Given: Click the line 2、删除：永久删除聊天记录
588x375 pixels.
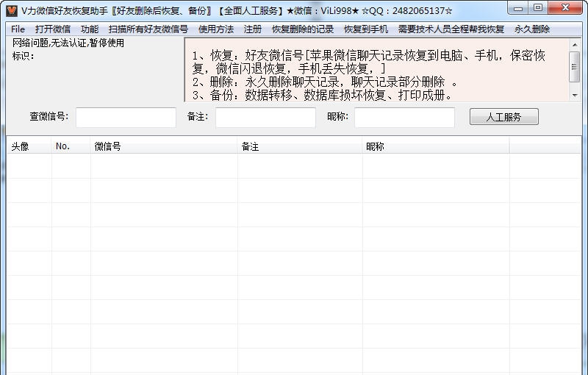Looking at the screenshot, I should (325, 82).
